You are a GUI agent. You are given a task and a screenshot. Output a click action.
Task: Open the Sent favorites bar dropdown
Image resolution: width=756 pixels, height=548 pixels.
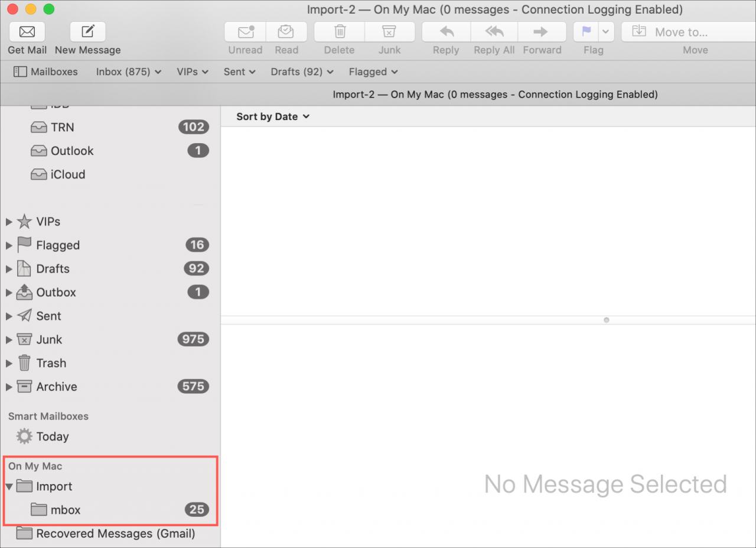[239, 72]
